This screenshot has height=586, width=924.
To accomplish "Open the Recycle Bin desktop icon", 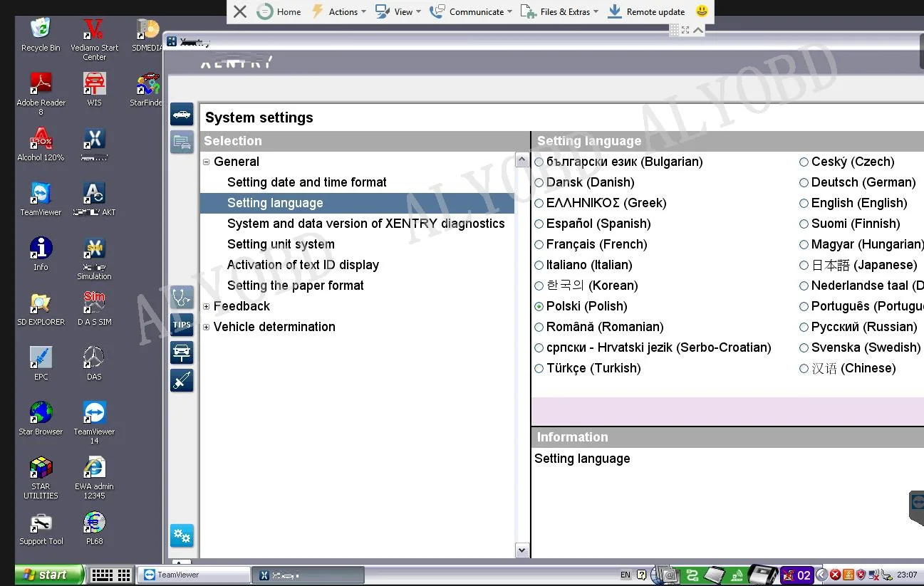I will tap(41, 34).
